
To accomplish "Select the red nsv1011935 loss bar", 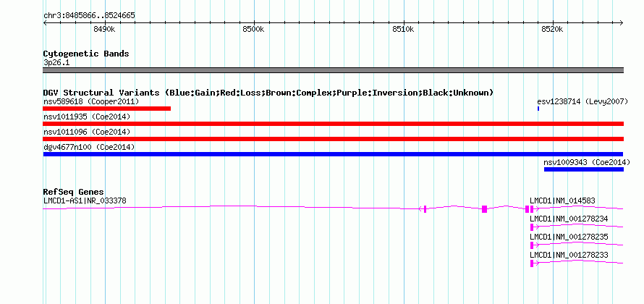I will pos(333,124).
